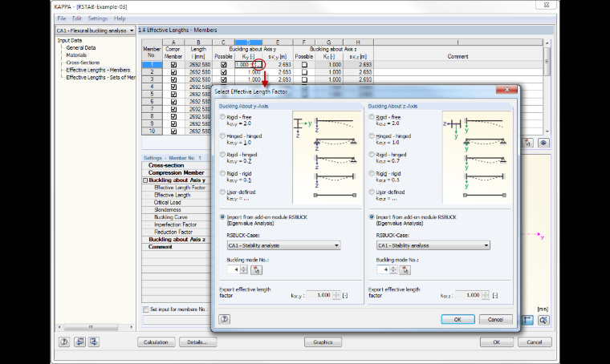
Task: Select Rigid - free for y-axis buckling
Action: 222,117
